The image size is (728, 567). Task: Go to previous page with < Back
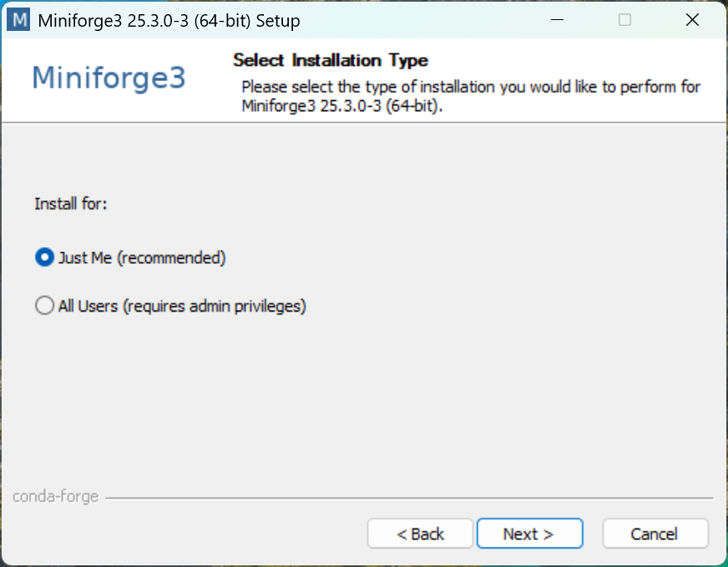(420, 534)
